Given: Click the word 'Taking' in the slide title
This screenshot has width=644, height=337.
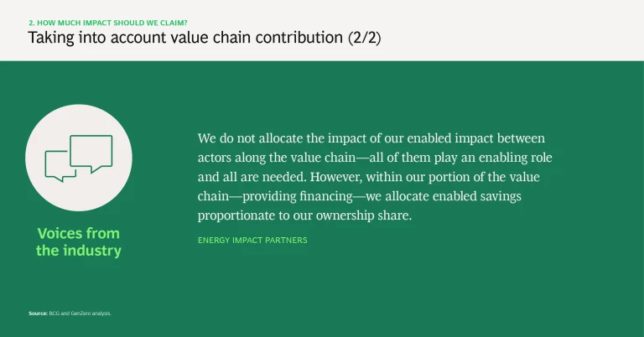Looking at the screenshot, I should coord(50,39).
